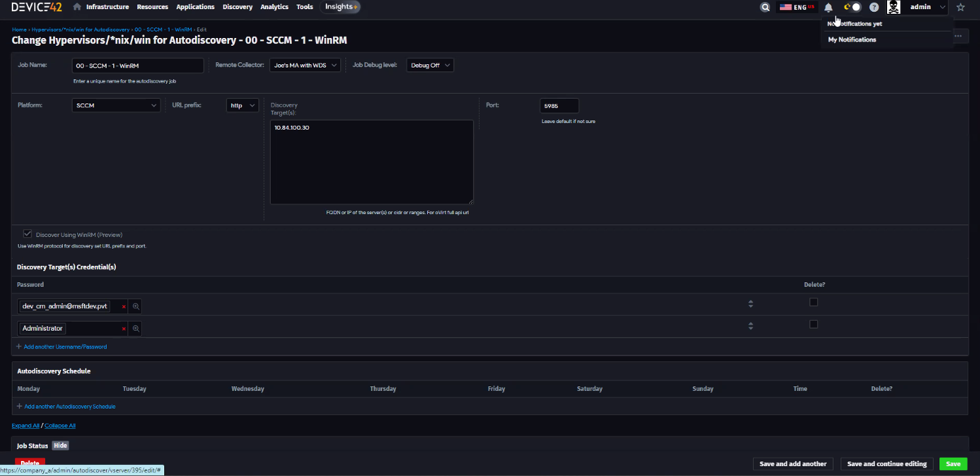
Task: Expand the Platform SCCM dropdown
Action: click(116, 105)
